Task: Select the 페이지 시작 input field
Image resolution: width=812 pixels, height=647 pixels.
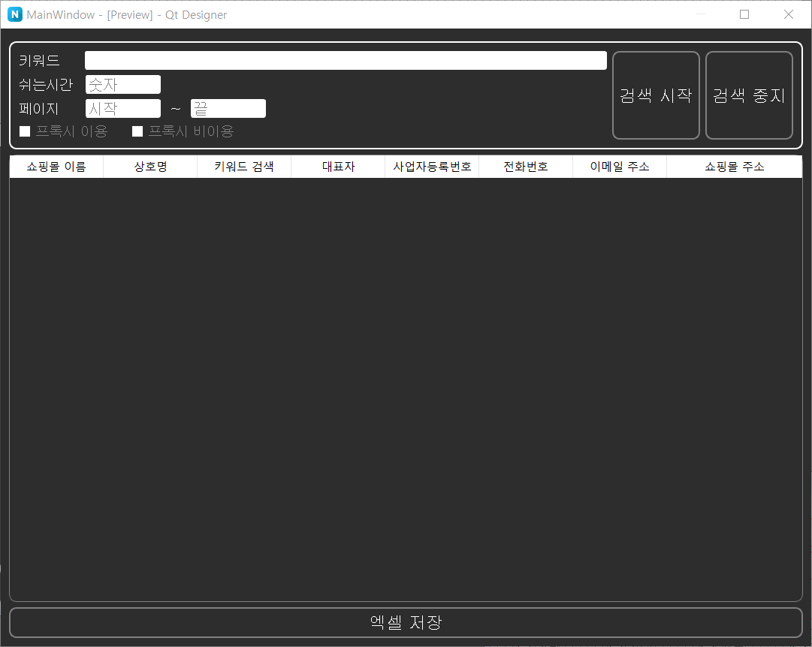Action: coord(123,109)
